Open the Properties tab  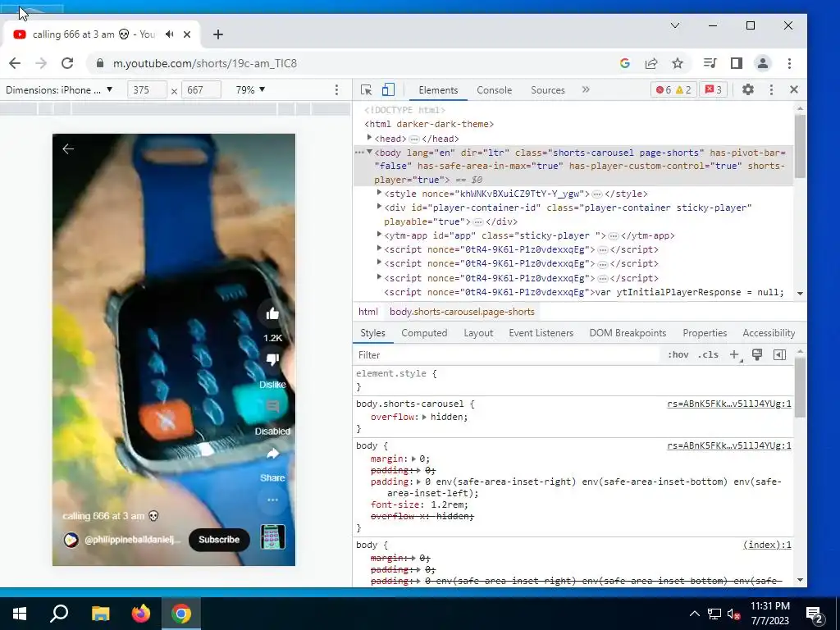pos(705,333)
